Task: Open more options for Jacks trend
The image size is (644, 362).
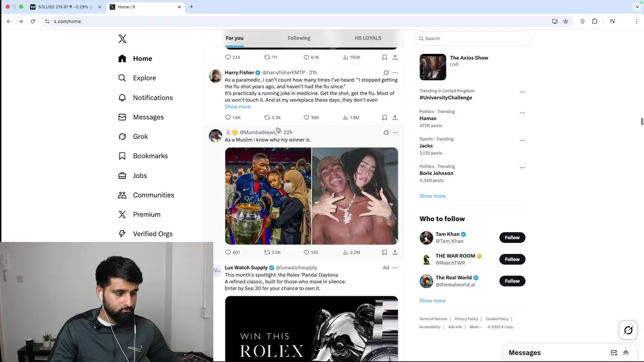Action: point(522,140)
